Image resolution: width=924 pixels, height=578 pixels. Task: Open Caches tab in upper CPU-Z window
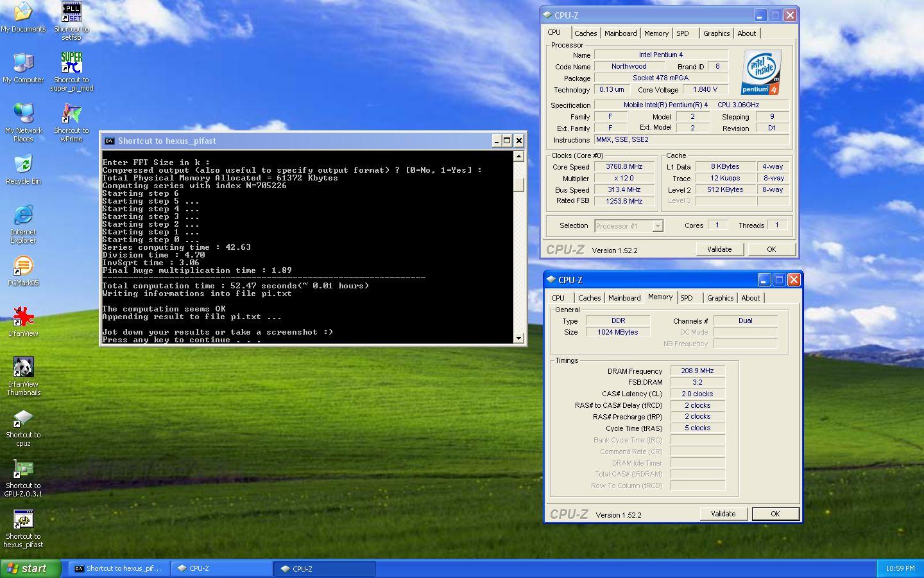pos(585,33)
